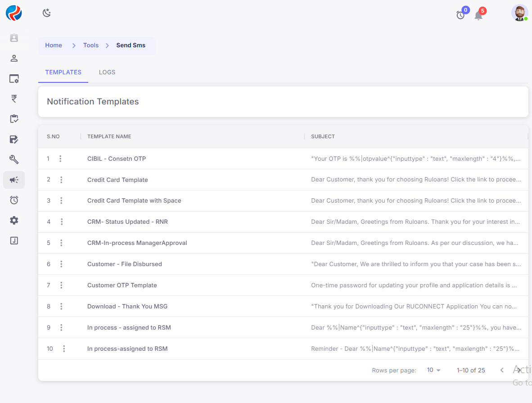
Task: Click the alarm clock sidebar icon
Action: (14, 200)
